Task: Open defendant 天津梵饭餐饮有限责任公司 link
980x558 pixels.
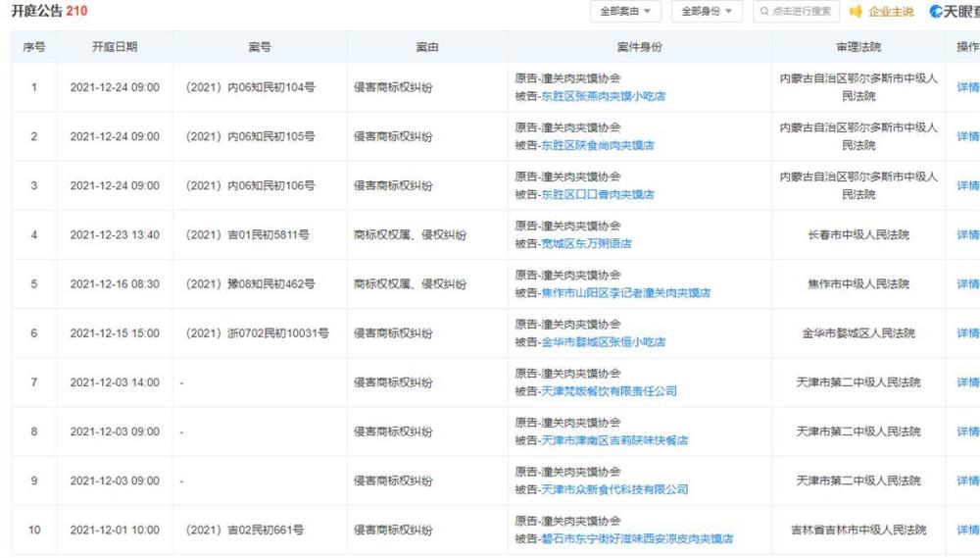Action: pos(609,391)
